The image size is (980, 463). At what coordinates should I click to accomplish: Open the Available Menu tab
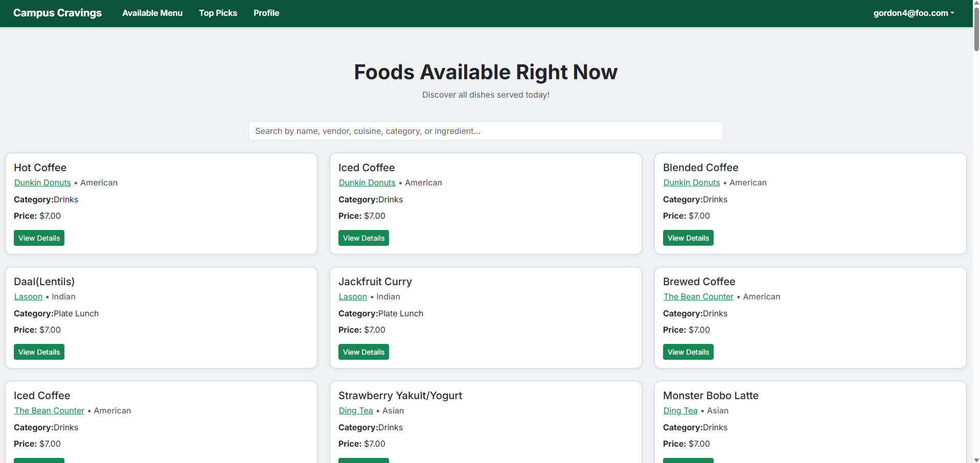click(152, 13)
